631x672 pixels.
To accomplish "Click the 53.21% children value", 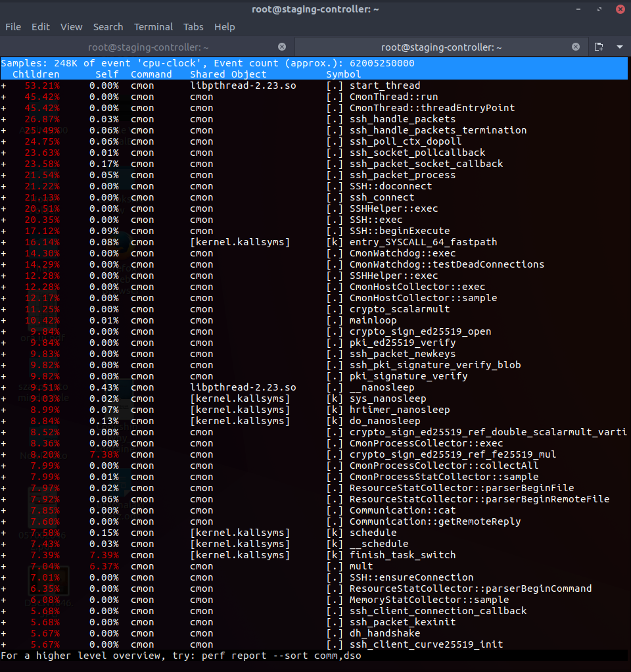I will (x=42, y=85).
